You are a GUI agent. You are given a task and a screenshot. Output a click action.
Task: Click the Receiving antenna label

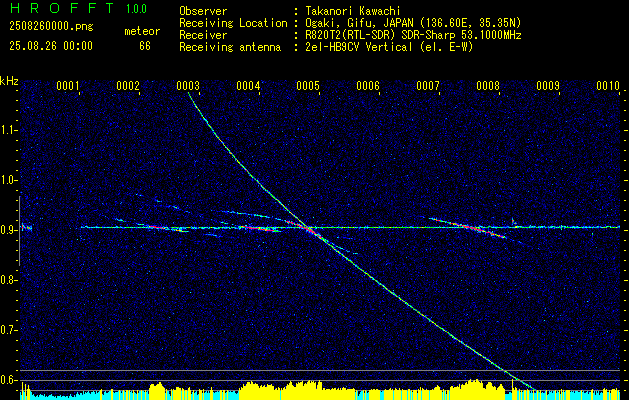tap(230, 47)
